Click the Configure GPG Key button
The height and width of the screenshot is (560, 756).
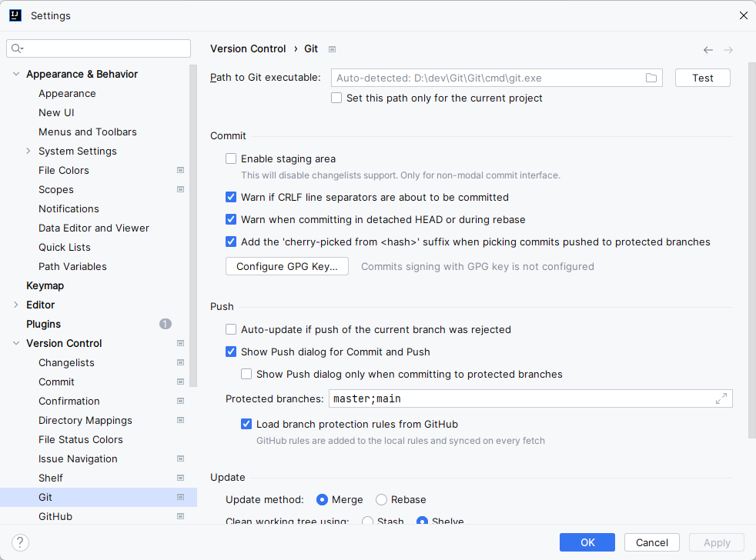(287, 266)
